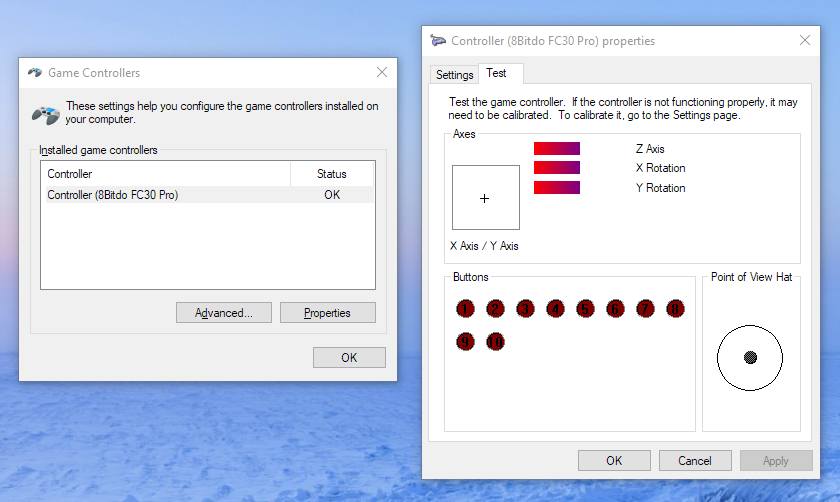The height and width of the screenshot is (502, 840).
Task: Confirm with OK in Game Controllers window
Action: pos(349,357)
